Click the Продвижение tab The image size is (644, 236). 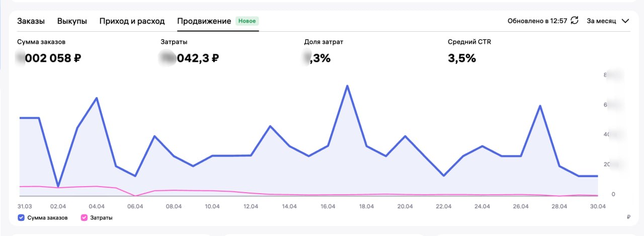[204, 21]
